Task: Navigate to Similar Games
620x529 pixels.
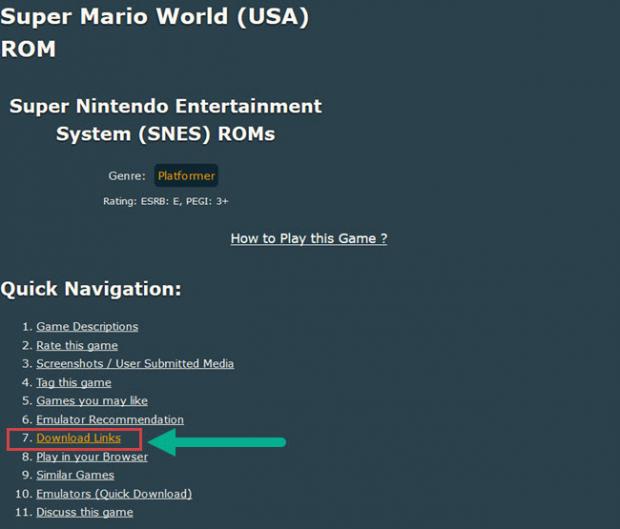Action: point(75,475)
